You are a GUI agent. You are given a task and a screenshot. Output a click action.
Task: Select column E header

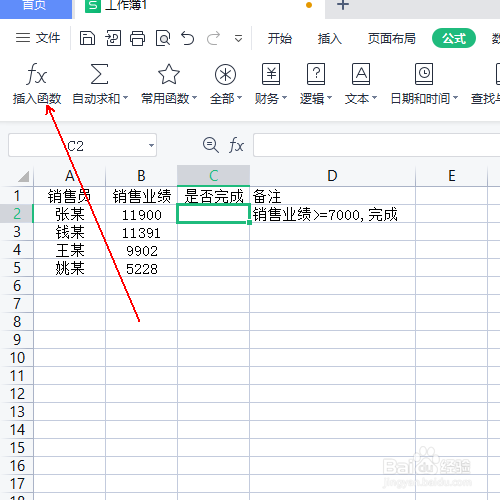click(x=452, y=175)
